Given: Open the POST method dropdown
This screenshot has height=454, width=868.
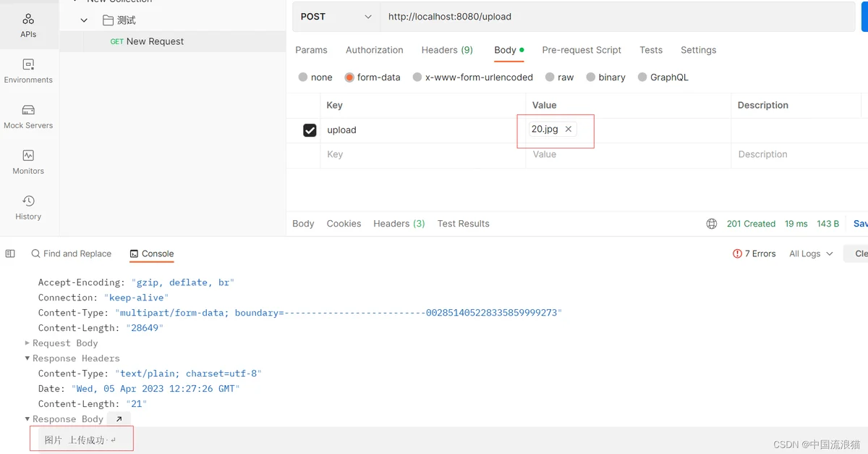Looking at the screenshot, I should (336, 17).
